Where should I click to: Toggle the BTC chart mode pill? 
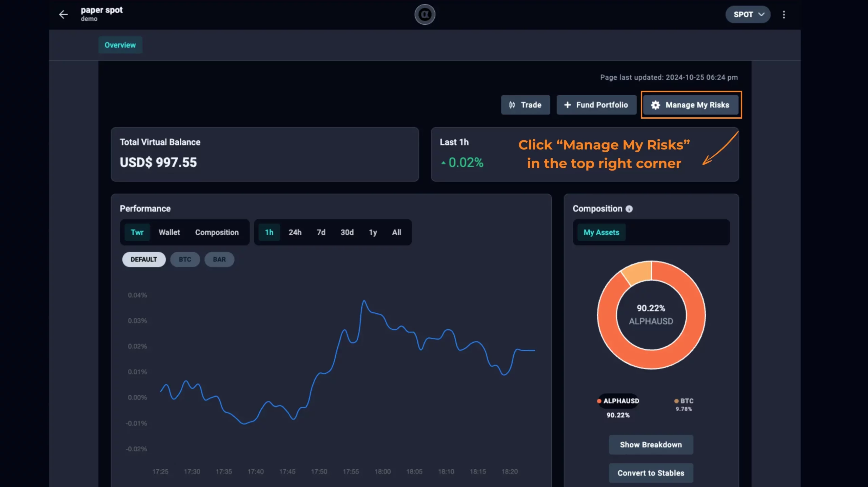[185, 259]
